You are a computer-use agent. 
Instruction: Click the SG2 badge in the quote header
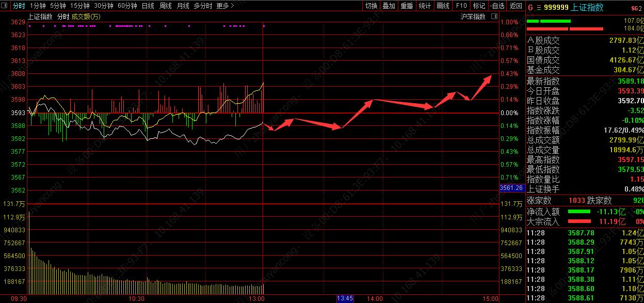click(x=636, y=8)
